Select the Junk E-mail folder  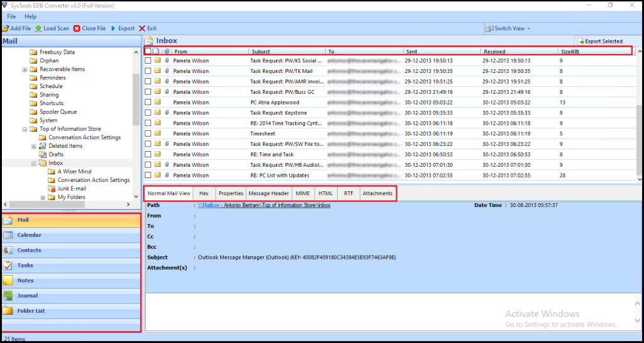point(72,188)
